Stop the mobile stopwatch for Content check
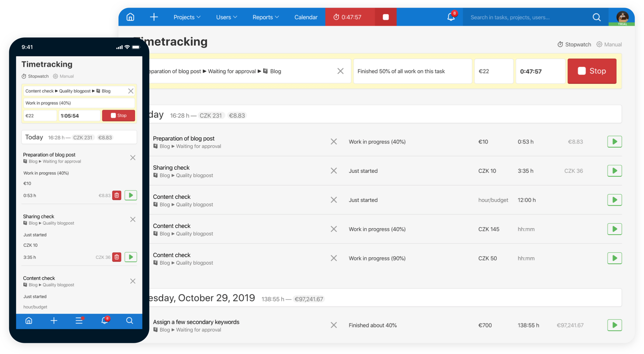The height and width of the screenshot is (354, 644). (x=119, y=115)
